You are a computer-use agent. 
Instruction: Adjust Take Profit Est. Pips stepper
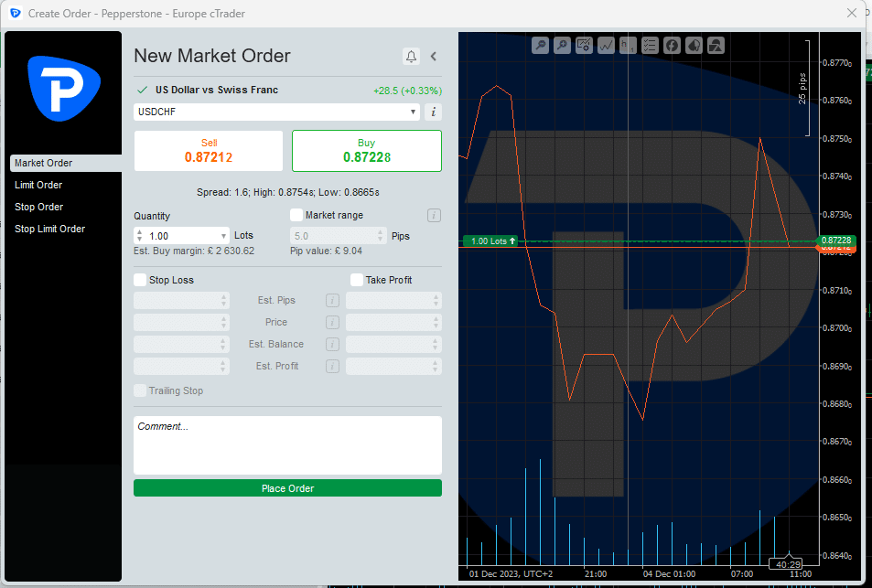(x=436, y=300)
